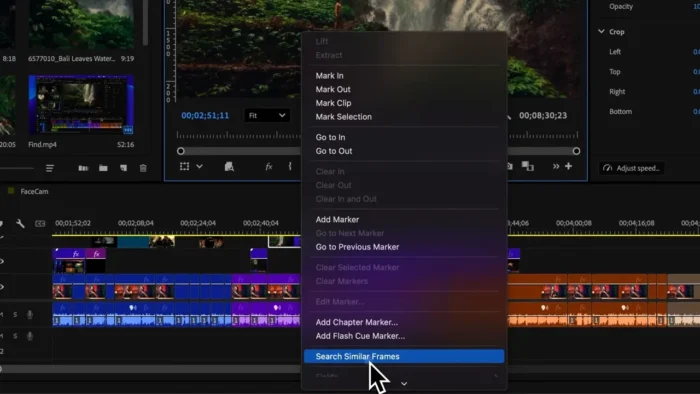Image resolution: width=700 pixels, height=394 pixels.
Task: Click the project panel vertical scrollbar
Action: point(145,22)
